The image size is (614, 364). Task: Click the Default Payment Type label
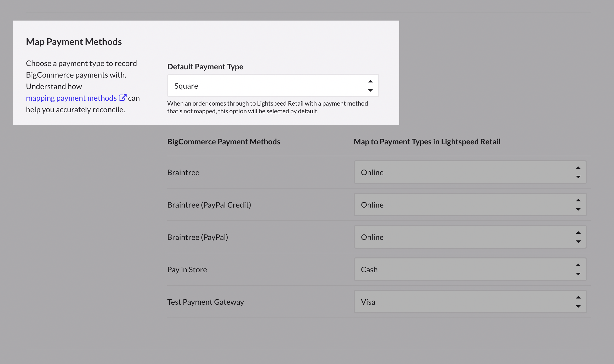point(205,67)
